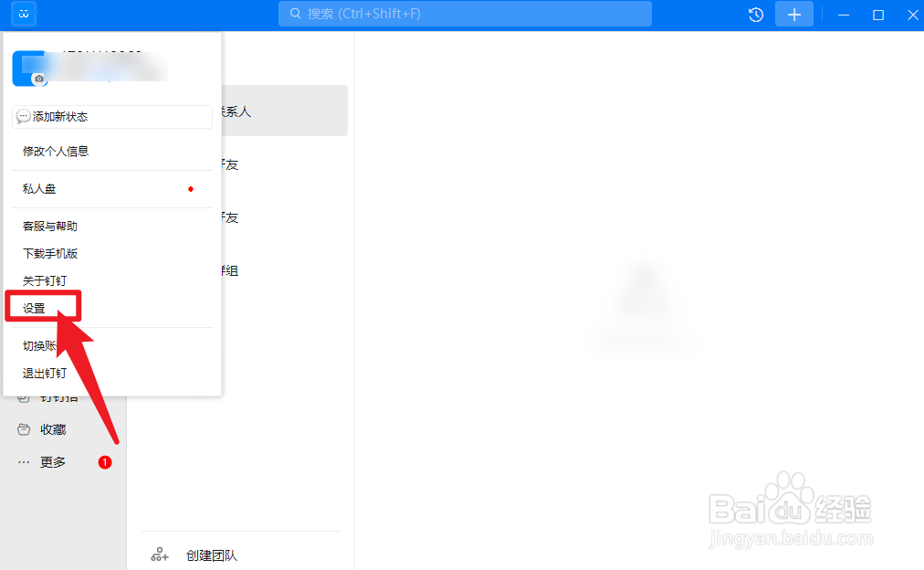924x570 pixels.
Task: Click 客服与帮助 for customer support
Action: 51,226
